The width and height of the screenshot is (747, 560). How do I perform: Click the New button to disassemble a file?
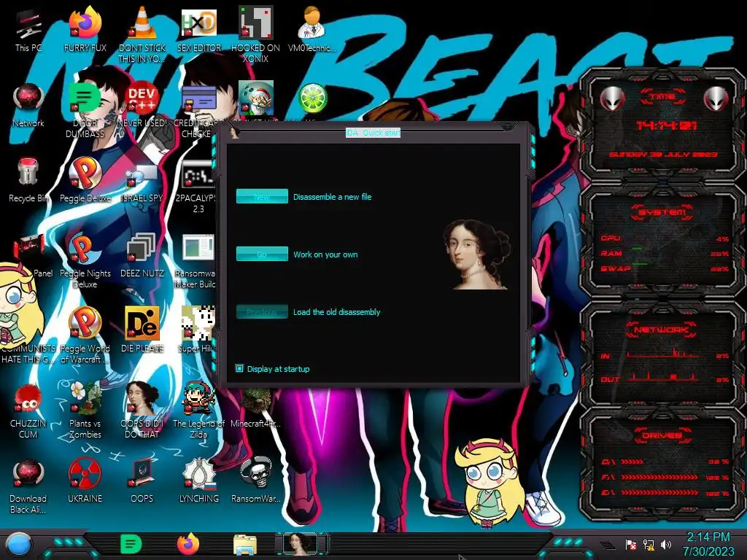pos(262,196)
